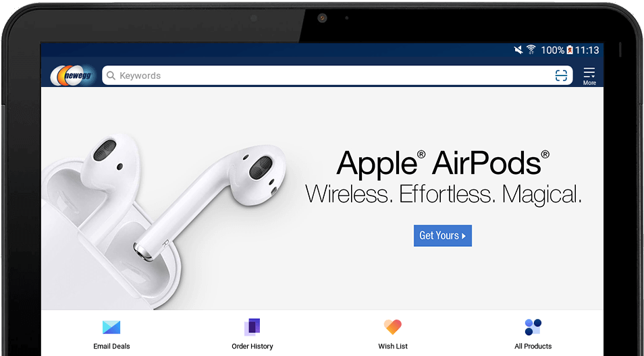Click the Get Yours button
This screenshot has height=356, width=644.
[443, 236]
